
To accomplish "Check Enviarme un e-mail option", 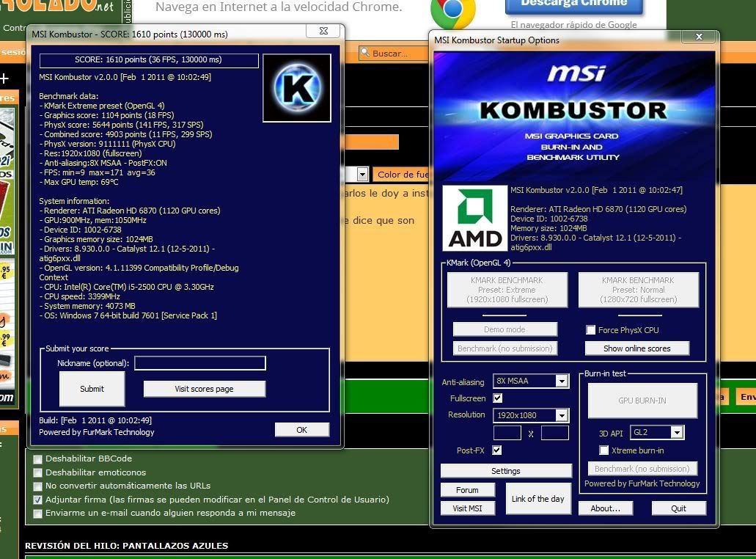I will (x=37, y=514).
